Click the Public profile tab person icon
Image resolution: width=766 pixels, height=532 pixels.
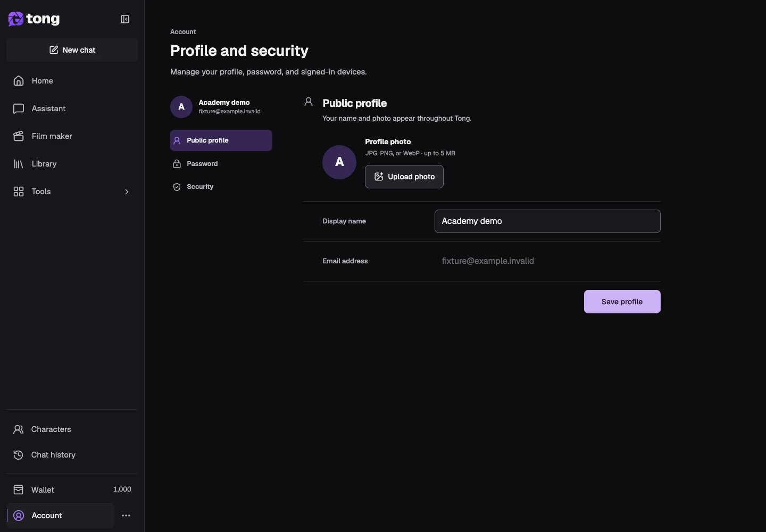[177, 140]
